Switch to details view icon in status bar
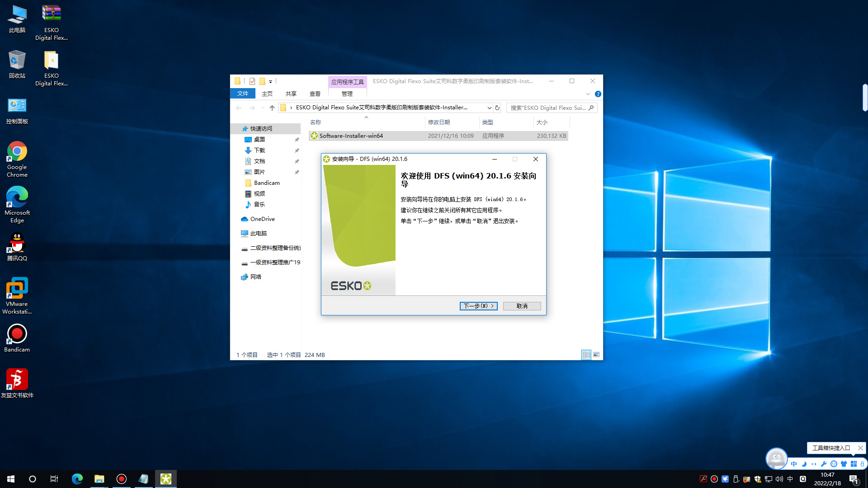868x488 pixels. [586, 355]
